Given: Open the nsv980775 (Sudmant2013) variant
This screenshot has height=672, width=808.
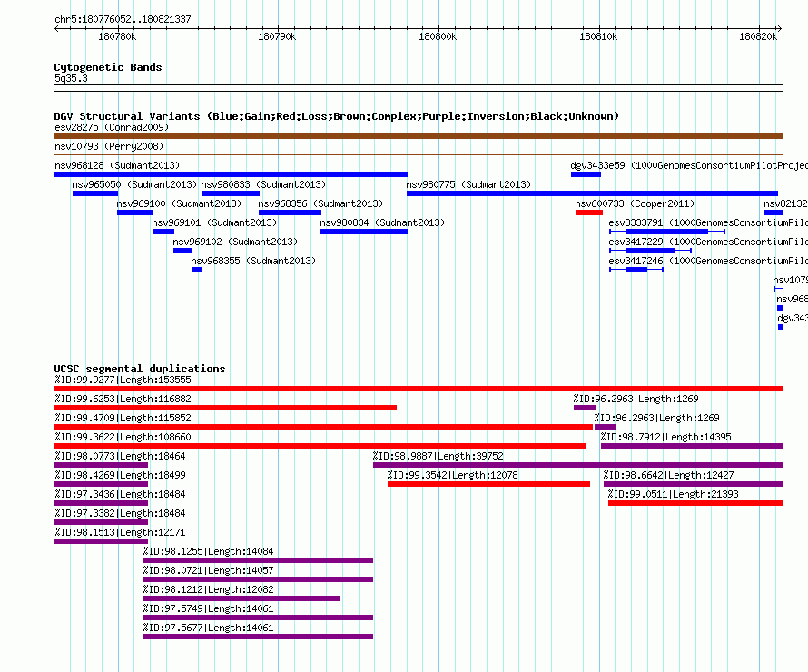Looking at the screenshot, I should [x=468, y=184].
